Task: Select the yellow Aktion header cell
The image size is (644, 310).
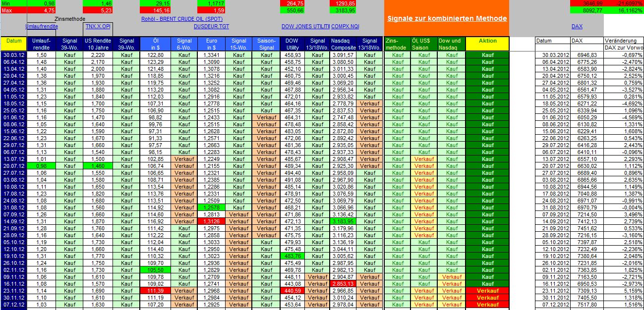Action: pos(488,44)
